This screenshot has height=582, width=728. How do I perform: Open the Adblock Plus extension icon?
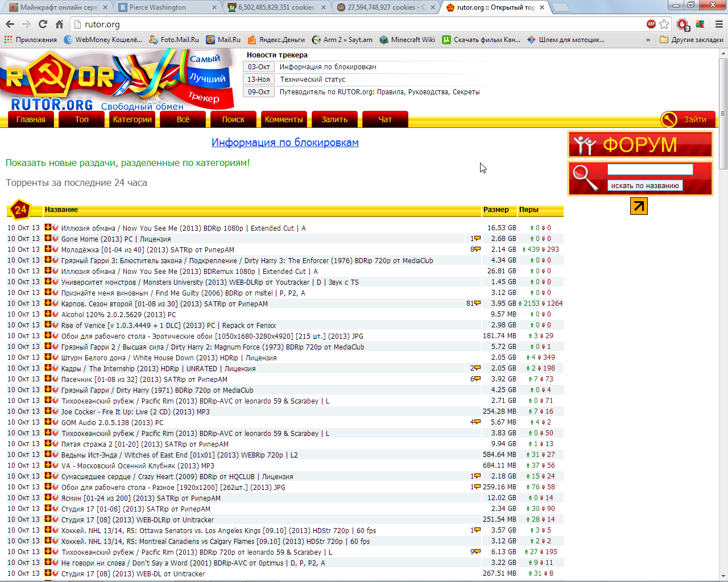point(651,24)
